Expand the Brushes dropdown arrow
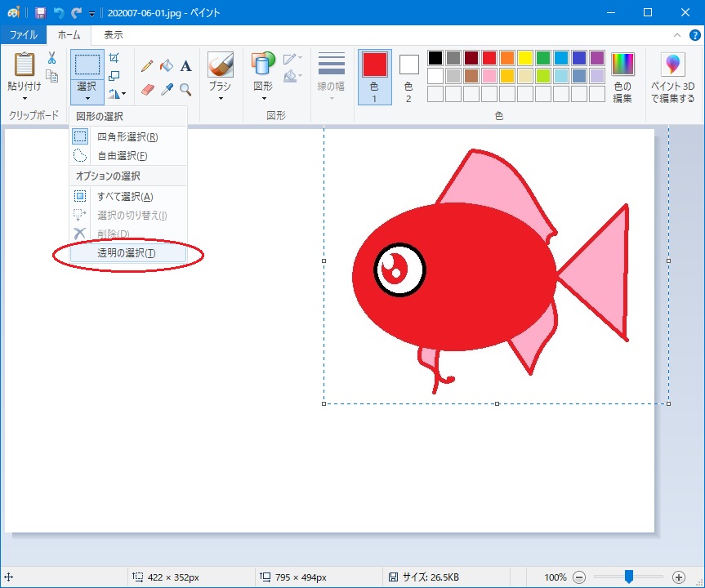 pyautogui.click(x=221, y=99)
